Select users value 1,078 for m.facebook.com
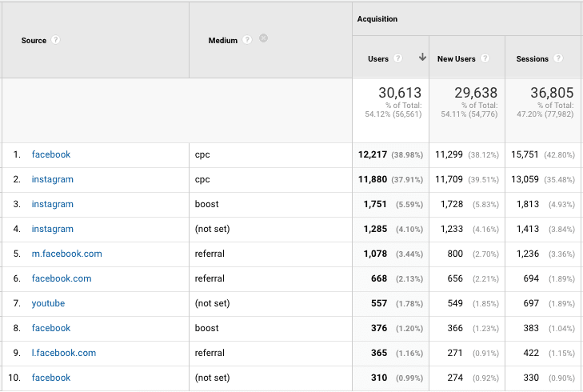Viewport: 583px width, 392px height. [x=375, y=254]
